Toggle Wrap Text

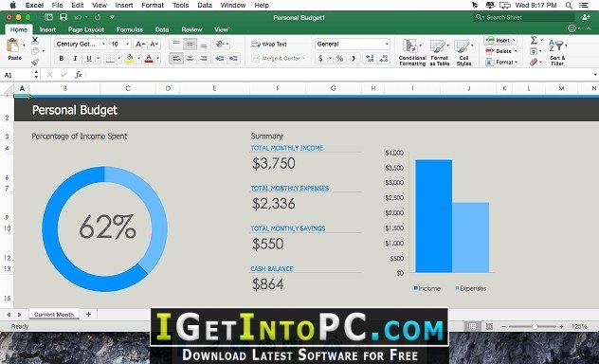tap(269, 45)
